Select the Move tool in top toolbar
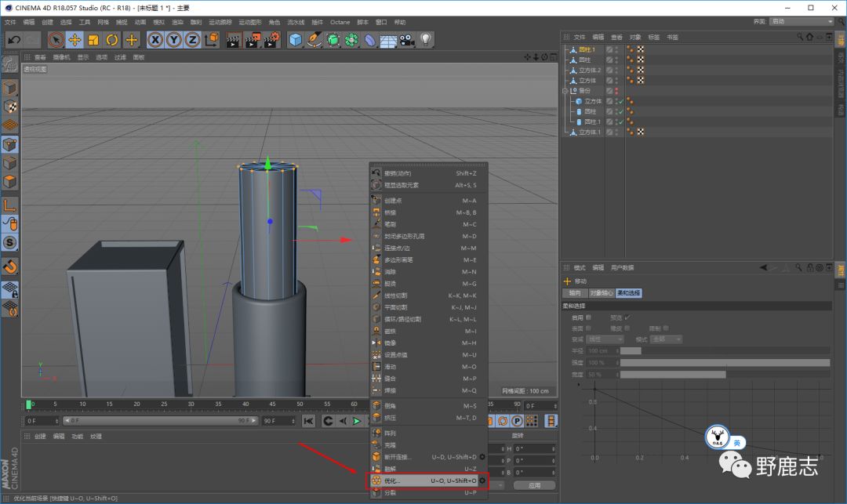 [x=75, y=40]
